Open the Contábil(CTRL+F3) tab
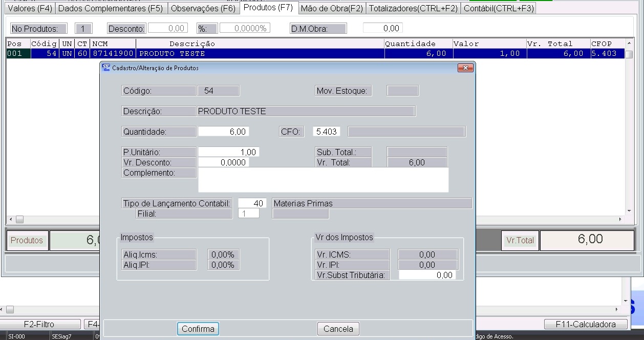The image size is (644, 340). click(499, 8)
